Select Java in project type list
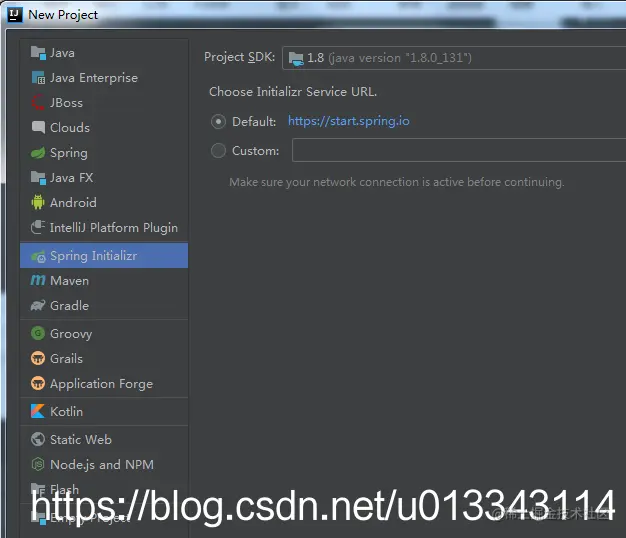 (104, 53)
